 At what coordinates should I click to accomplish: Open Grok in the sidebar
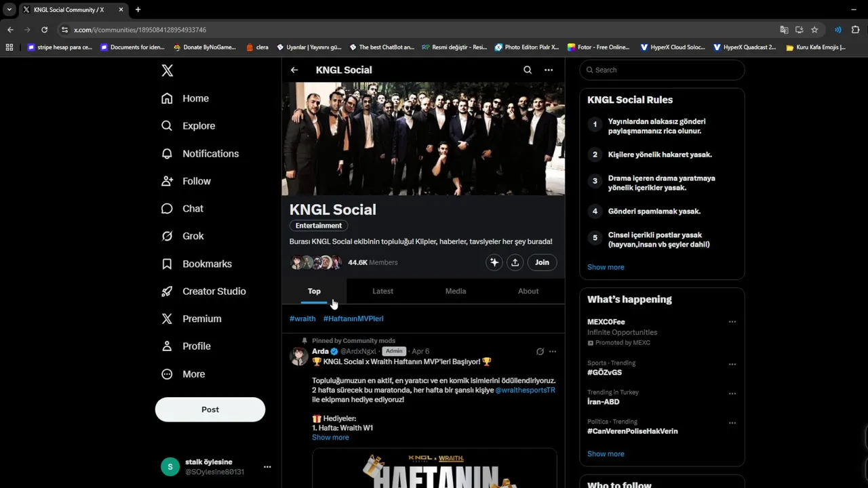coord(182,236)
